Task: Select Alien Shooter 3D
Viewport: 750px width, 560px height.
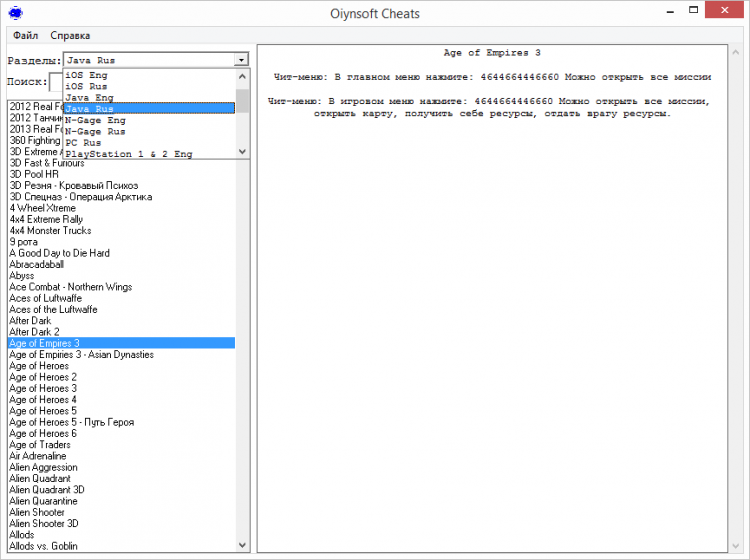Action: [122, 523]
